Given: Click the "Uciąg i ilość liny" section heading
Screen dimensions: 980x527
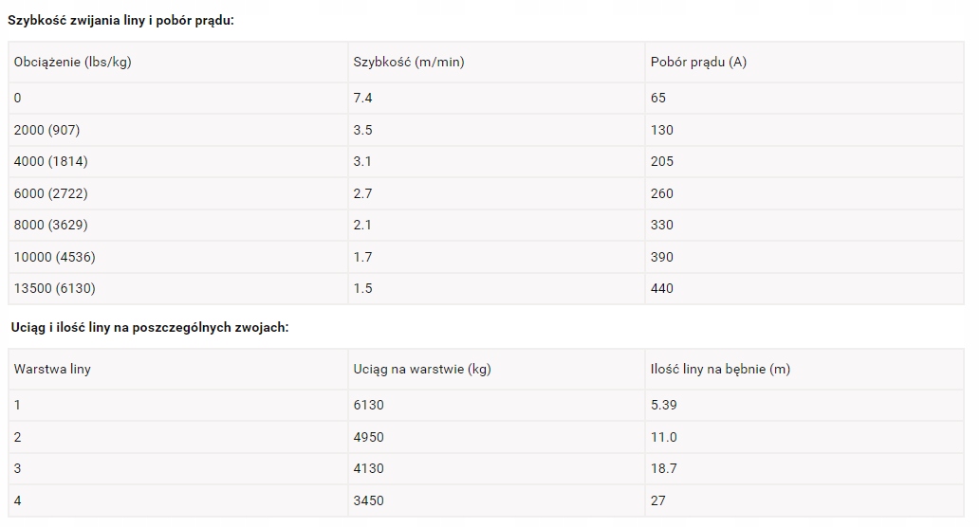Looking at the screenshot, I should click(150, 327).
